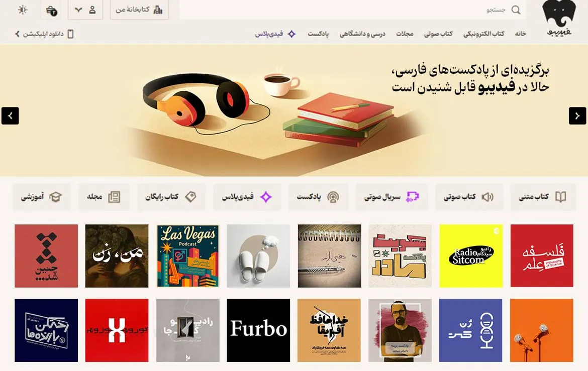This screenshot has height=371, width=588.
Task: Focus the جستجو search field
Action: click(x=352, y=10)
